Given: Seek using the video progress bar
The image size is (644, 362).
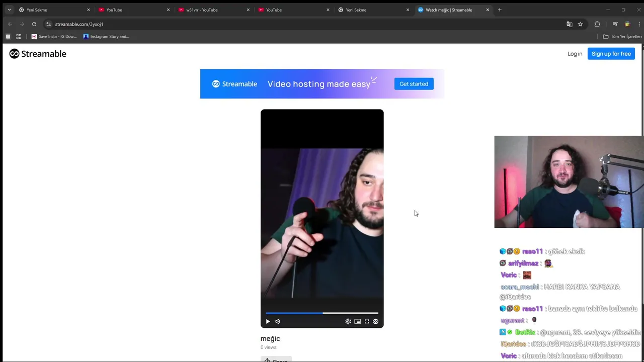Looking at the screenshot, I should 322,313.
